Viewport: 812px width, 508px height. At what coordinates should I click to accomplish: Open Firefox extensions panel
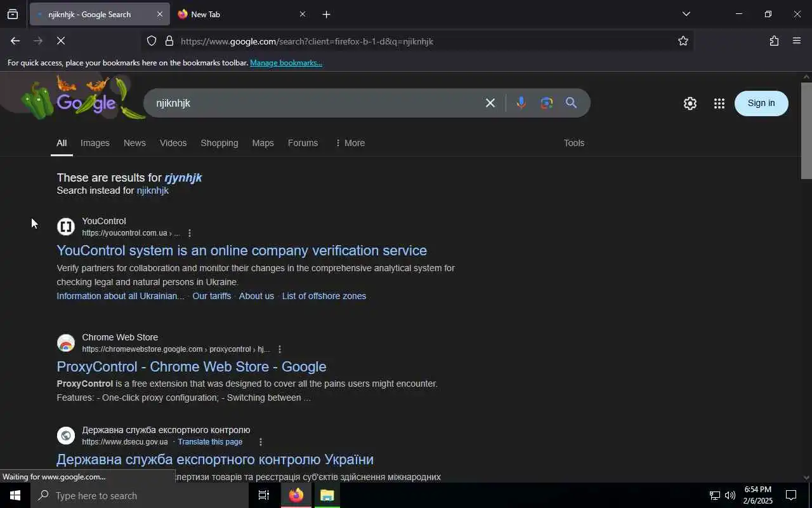pos(774,41)
